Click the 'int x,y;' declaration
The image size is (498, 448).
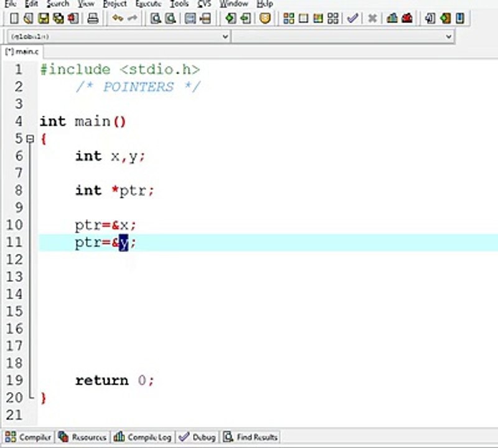click(110, 156)
